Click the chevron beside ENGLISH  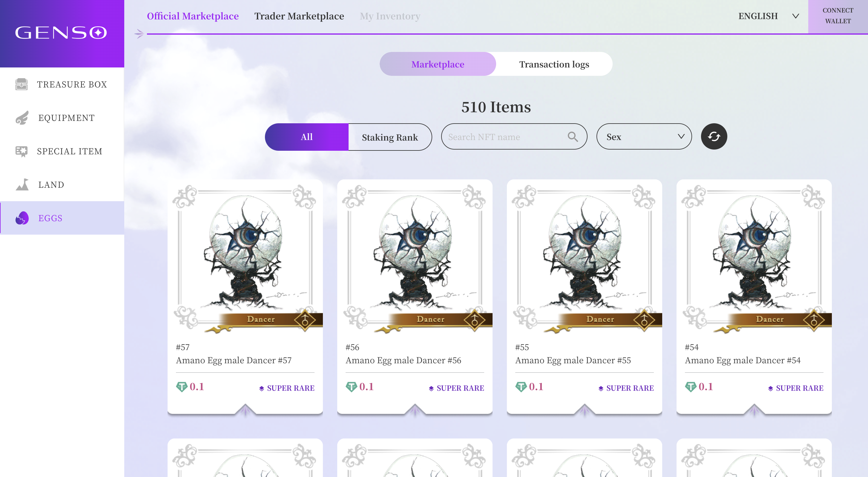click(795, 16)
